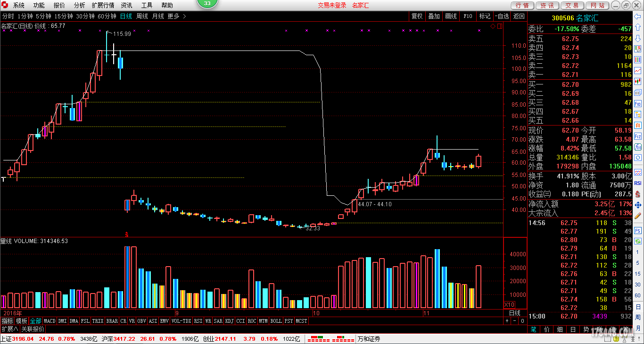644x344 pixels.
Task: Click the plus button on indicator bar
Action: tap(507, 321)
